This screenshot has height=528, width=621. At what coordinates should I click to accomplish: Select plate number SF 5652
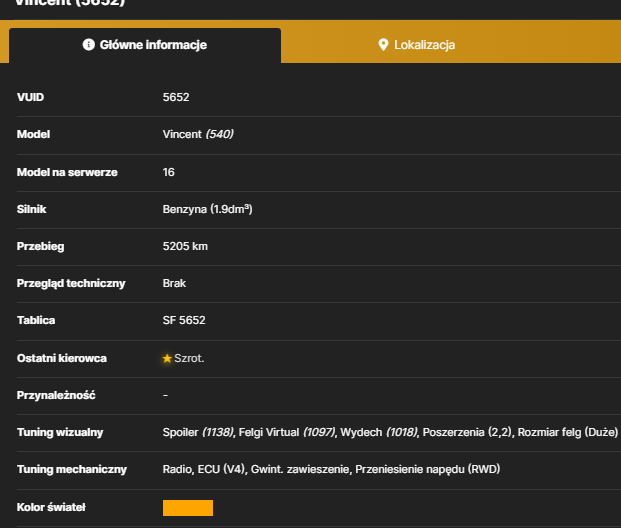coord(184,320)
